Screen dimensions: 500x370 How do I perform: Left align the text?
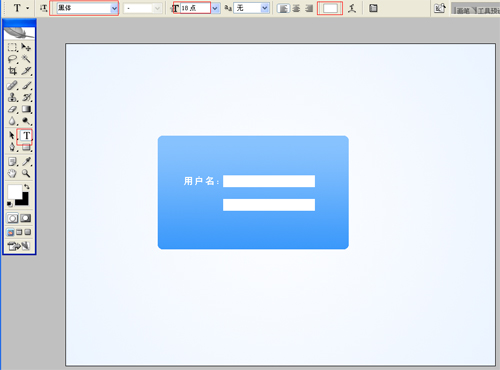click(283, 8)
